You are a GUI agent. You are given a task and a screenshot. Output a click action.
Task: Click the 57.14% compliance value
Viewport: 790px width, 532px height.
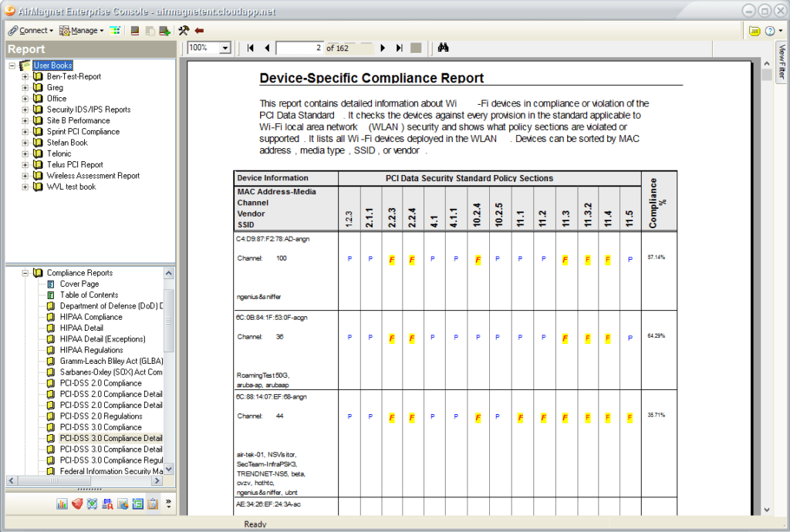[656, 258]
